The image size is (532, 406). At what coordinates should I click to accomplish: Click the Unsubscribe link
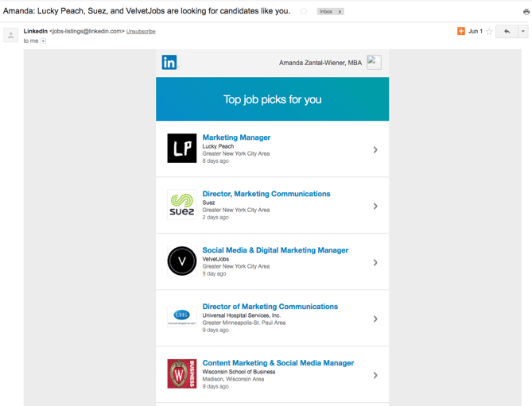(x=141, y=32)
